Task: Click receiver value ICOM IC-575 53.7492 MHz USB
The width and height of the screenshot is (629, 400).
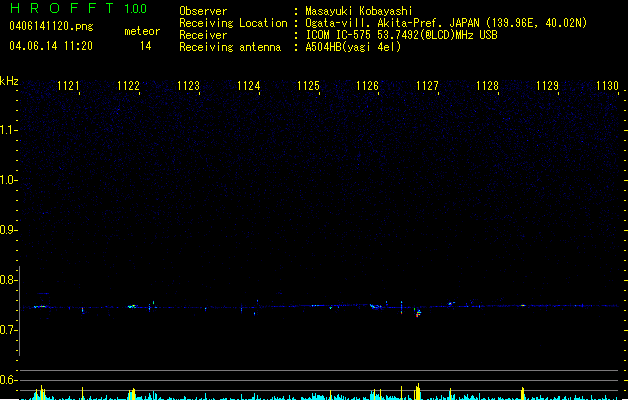Action: point(402,35)
